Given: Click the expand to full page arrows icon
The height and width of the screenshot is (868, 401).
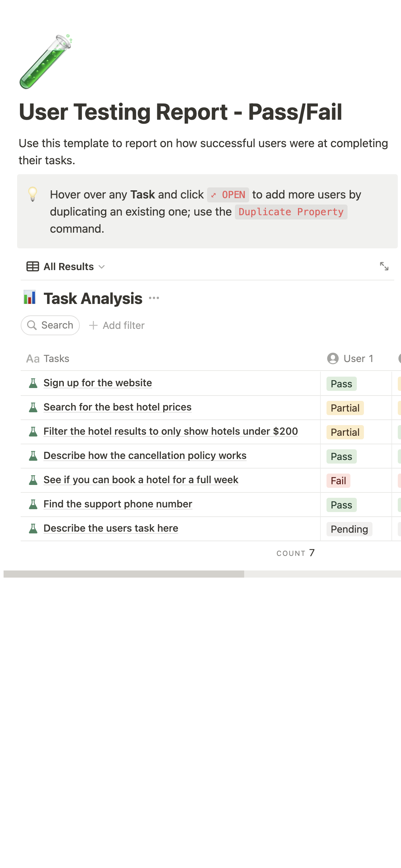Looking at the screenshot, I should (x=384, y=266).
